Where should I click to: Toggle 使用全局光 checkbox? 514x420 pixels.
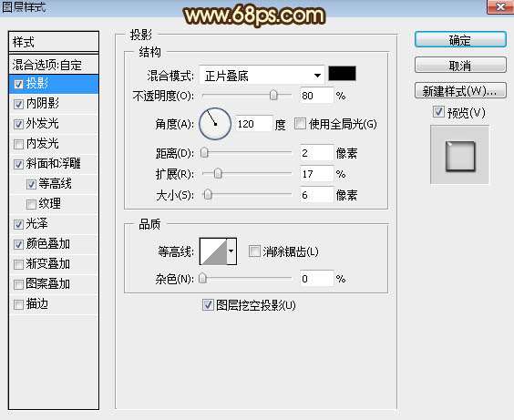click(300, 124)
